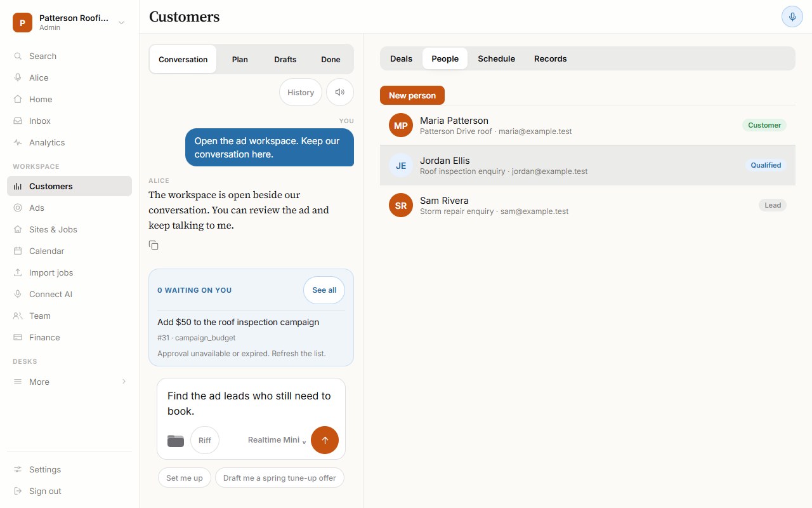Open Sam Rivera's person row
Viewport: 812px width, 508px height.
point(587,205)
